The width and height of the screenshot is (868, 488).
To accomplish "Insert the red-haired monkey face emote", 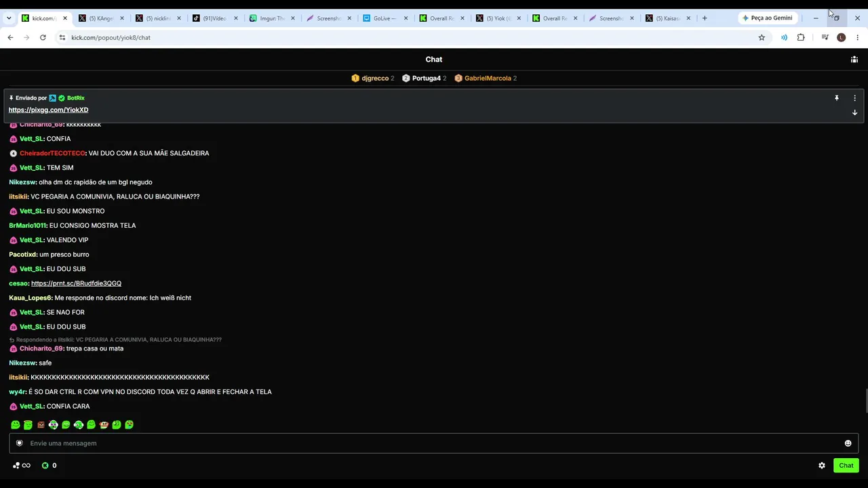I will 104,425.
